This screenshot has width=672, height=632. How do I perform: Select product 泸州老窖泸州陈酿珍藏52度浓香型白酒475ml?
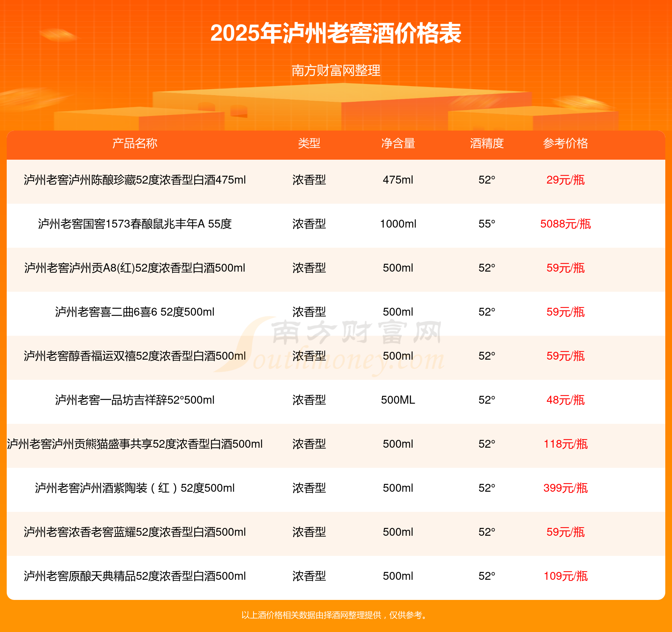[135, 180]
